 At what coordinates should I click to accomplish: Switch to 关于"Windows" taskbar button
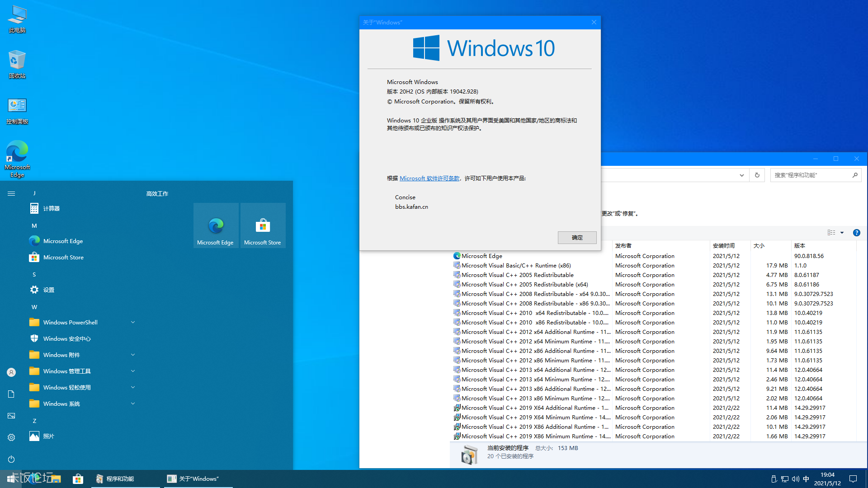click(x=198, y=479)
